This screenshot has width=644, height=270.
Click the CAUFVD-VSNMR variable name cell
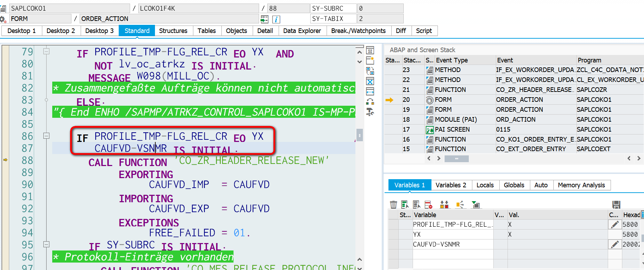click(453, 244)
